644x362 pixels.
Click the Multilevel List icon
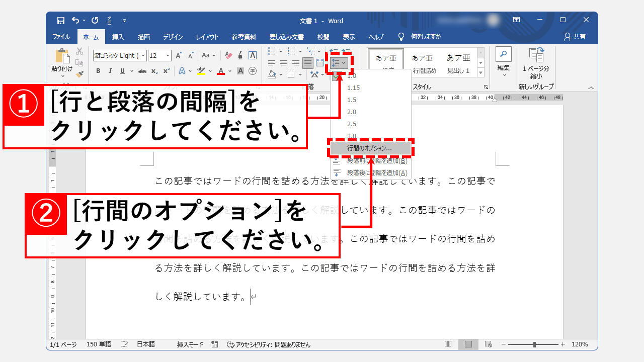[311, 51]
